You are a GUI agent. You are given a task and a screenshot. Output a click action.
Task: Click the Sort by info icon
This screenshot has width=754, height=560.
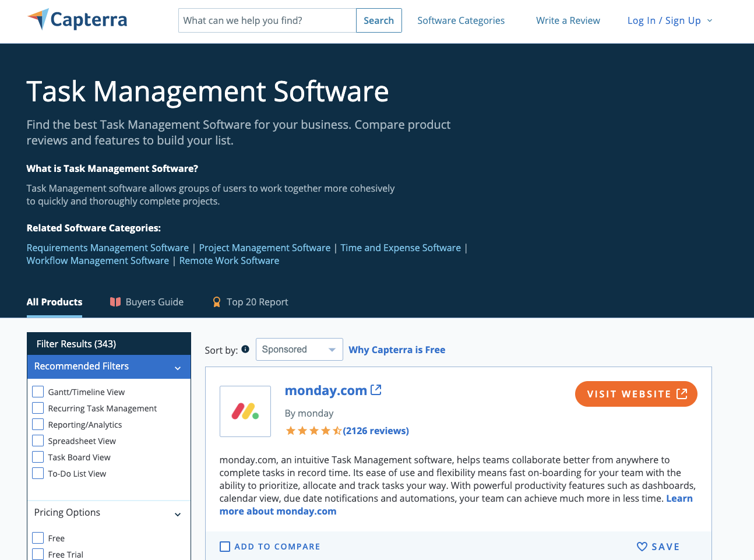click(245, 349)
